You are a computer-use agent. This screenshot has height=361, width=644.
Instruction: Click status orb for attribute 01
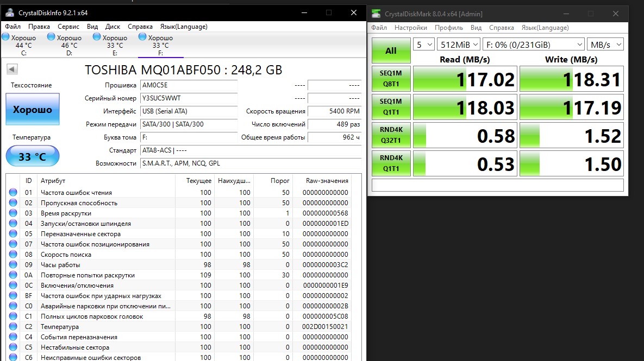click(x=13, y=192)
